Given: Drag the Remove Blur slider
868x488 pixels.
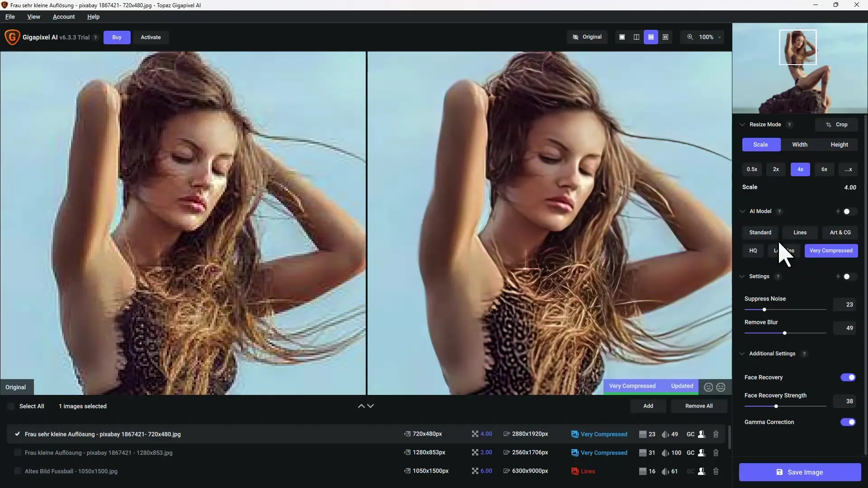Looking at the screenshot, I should (x=784, y=333).
